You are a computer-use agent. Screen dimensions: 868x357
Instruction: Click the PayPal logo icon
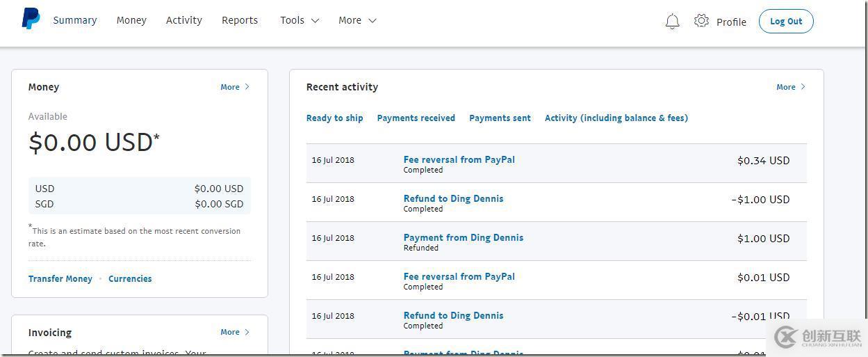(31, 19)
